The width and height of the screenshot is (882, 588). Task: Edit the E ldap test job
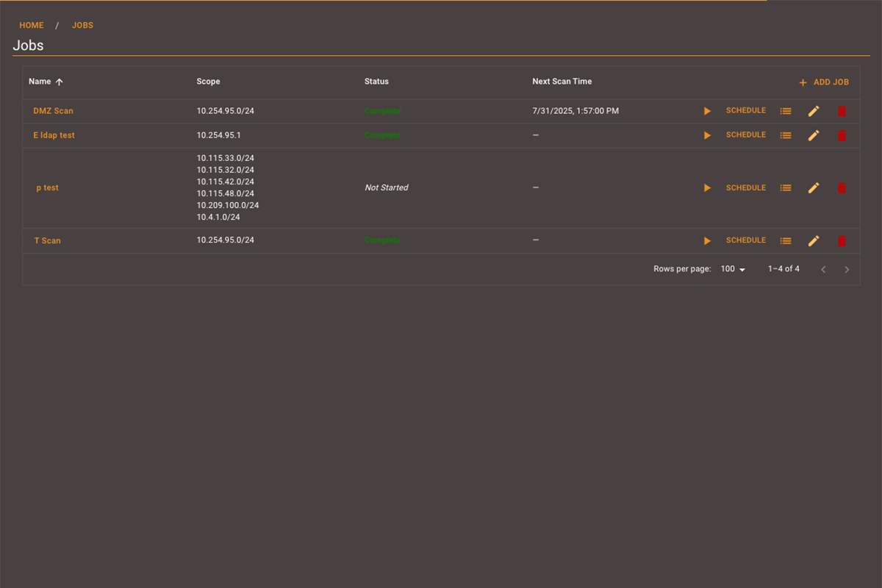pyautogui.click(x=814, y=135)
